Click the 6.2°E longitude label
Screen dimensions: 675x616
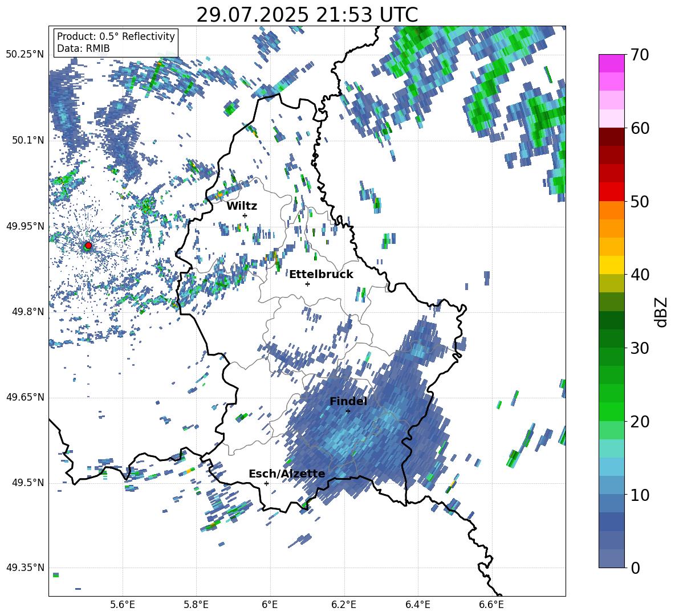344,605
